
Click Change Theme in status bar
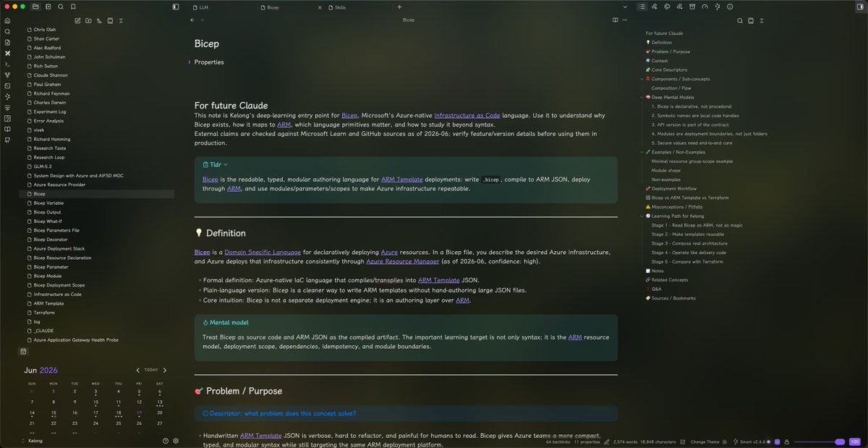pos(705,441)
